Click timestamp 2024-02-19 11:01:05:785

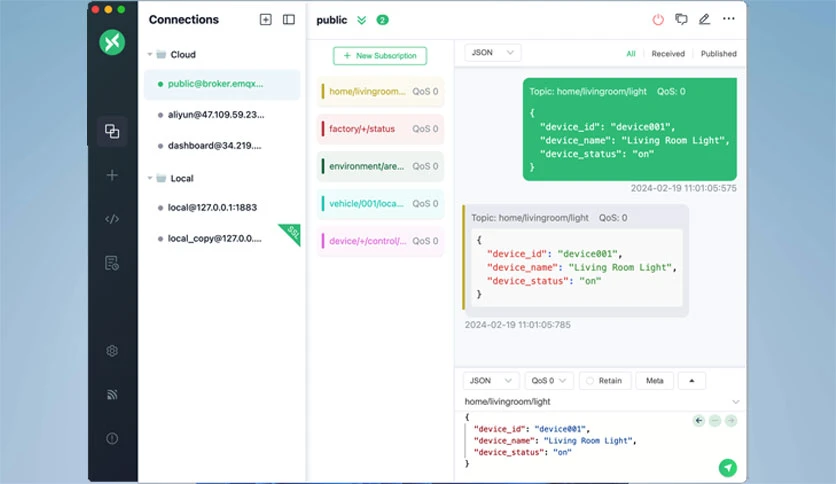coord(517,325)
